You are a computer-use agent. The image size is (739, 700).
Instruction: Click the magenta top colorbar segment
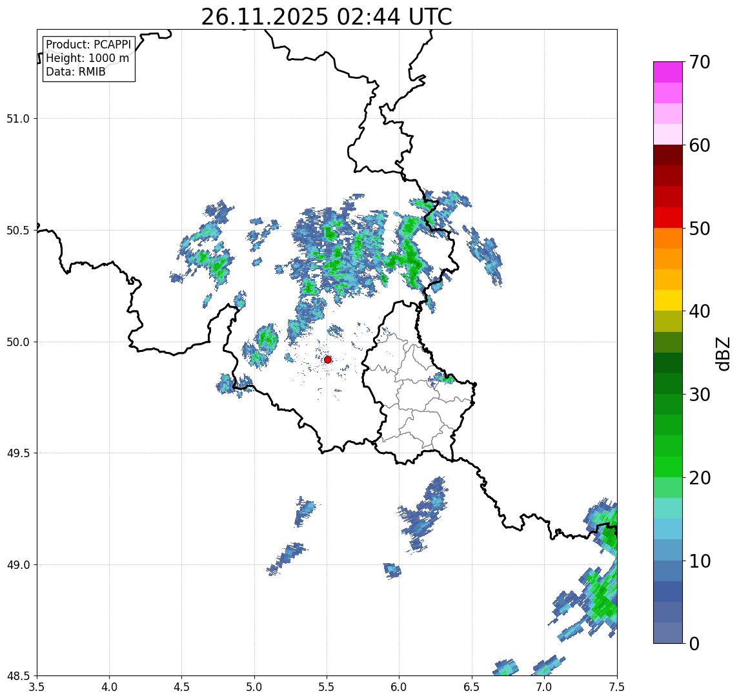click(668, 72)
